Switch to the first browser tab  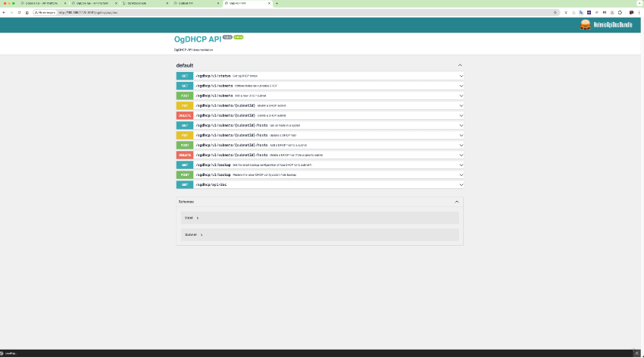(35, 4)
